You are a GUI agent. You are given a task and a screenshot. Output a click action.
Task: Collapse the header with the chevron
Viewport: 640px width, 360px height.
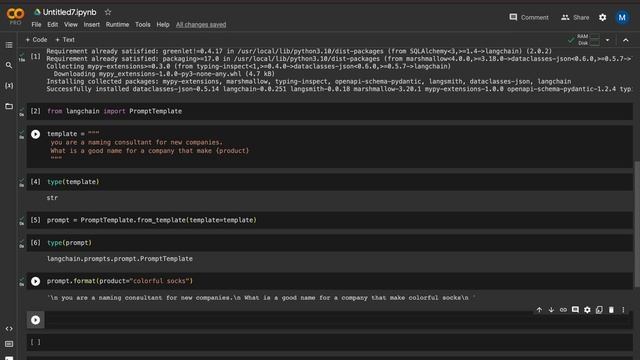(626, 40)
